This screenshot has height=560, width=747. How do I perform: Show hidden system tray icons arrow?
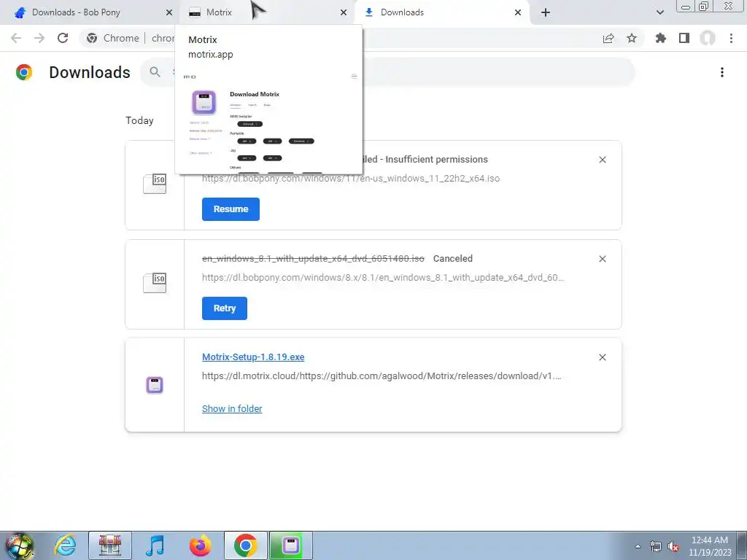coord(638,546)
